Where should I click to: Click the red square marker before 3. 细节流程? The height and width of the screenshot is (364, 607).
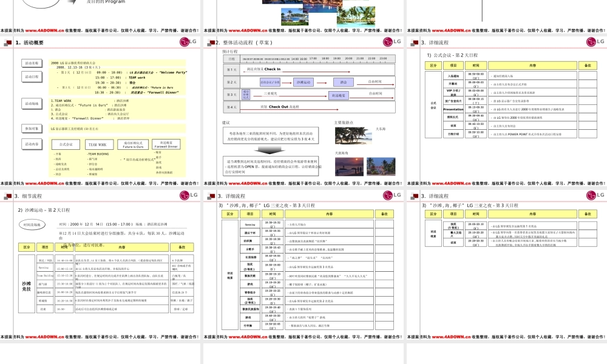click(9, 195)
